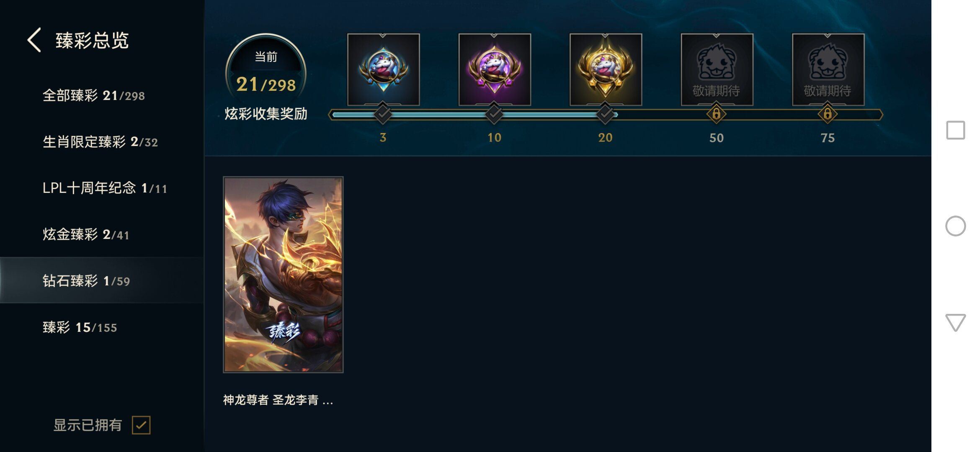Tap the padlock marker at milestone 50

coord(717,114)
